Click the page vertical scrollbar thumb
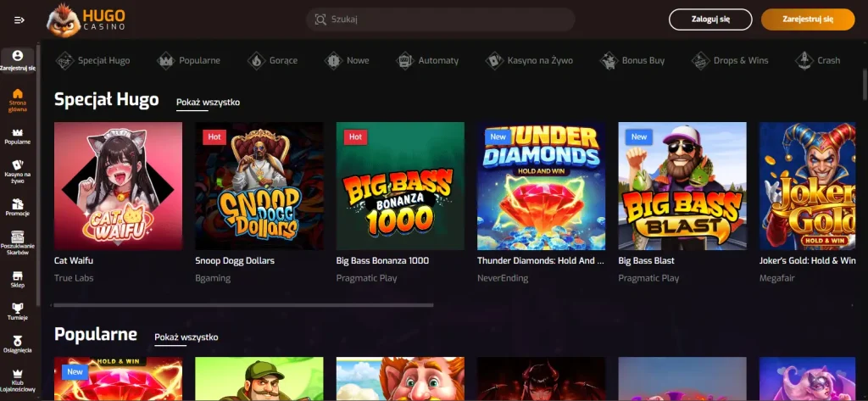Viewport: 868px width, 401px height. coord(865,84)
